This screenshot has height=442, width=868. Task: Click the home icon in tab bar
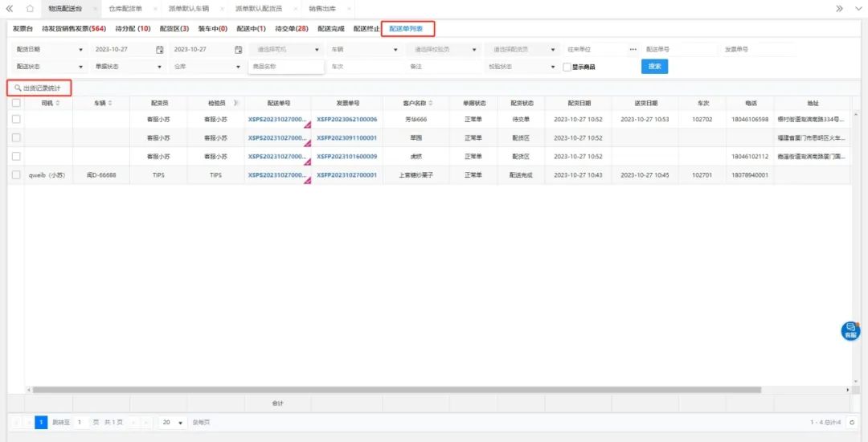coord(30,8)
